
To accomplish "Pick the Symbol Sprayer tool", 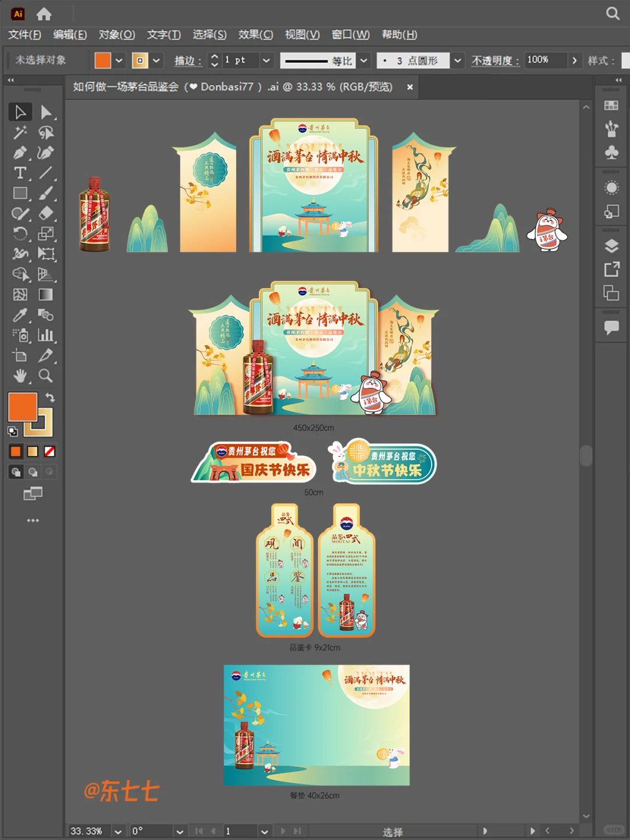I will [x=20, y=335].
